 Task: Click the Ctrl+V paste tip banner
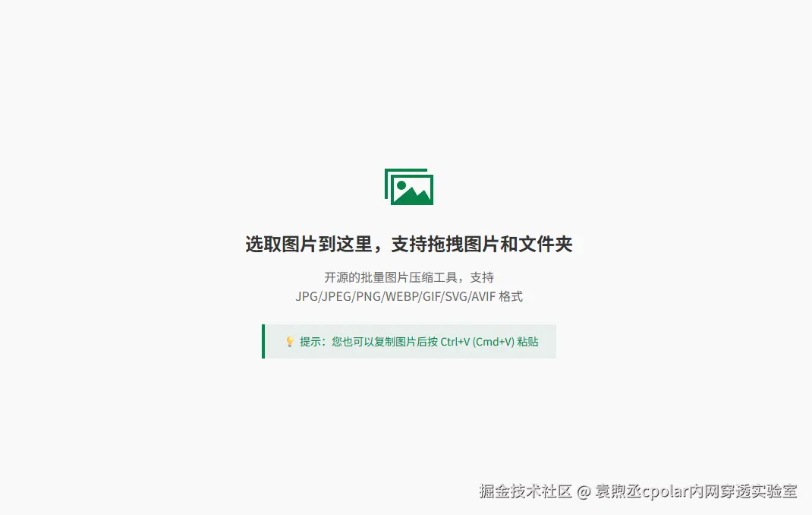408,342
